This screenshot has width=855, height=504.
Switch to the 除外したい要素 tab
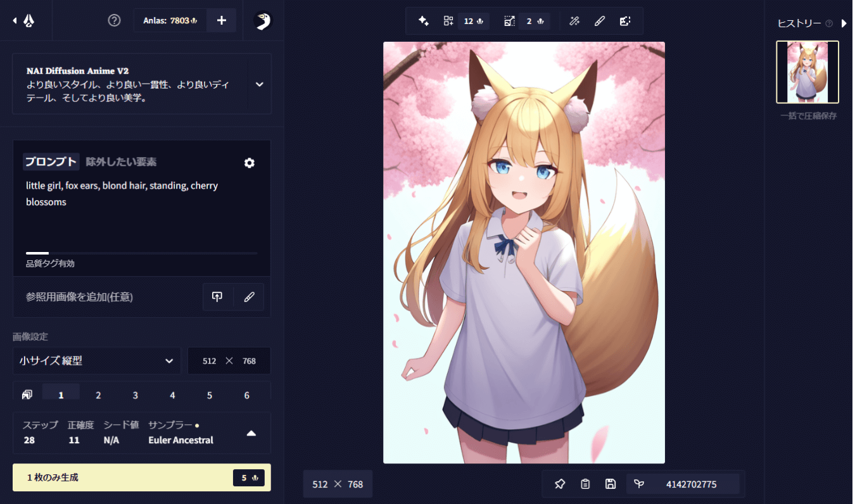click(x=121, y=162)
